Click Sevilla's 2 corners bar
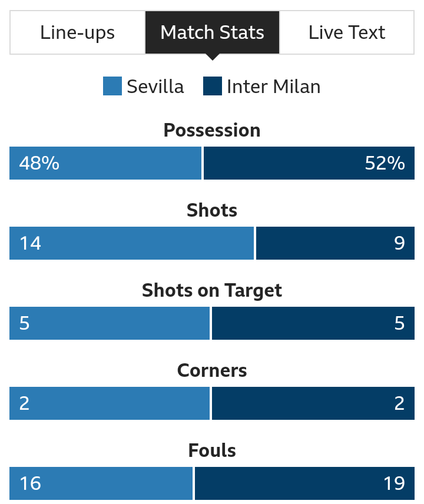The image size is (424, 504). click(x=110, y=403)
